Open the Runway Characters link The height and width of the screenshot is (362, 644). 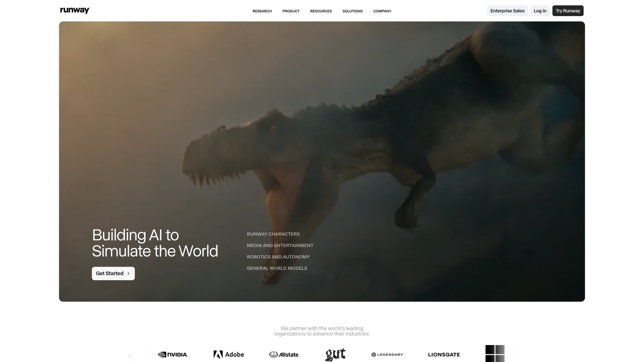[273, 234]
